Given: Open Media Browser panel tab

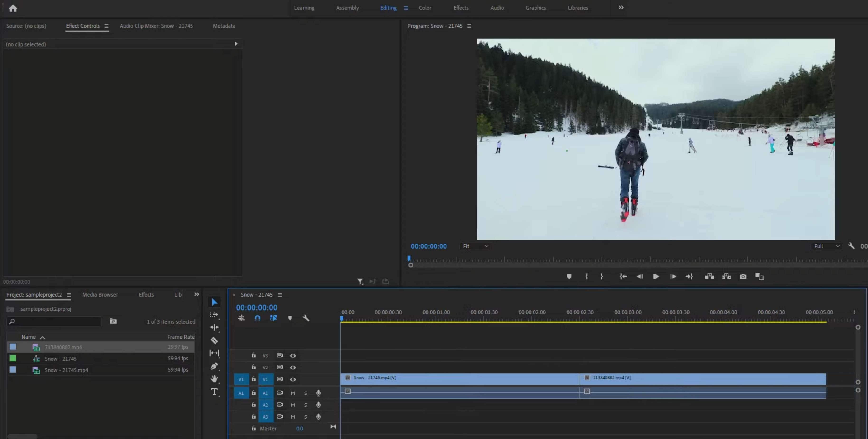Looking at the screenshot, I should [x=100, y=295].
